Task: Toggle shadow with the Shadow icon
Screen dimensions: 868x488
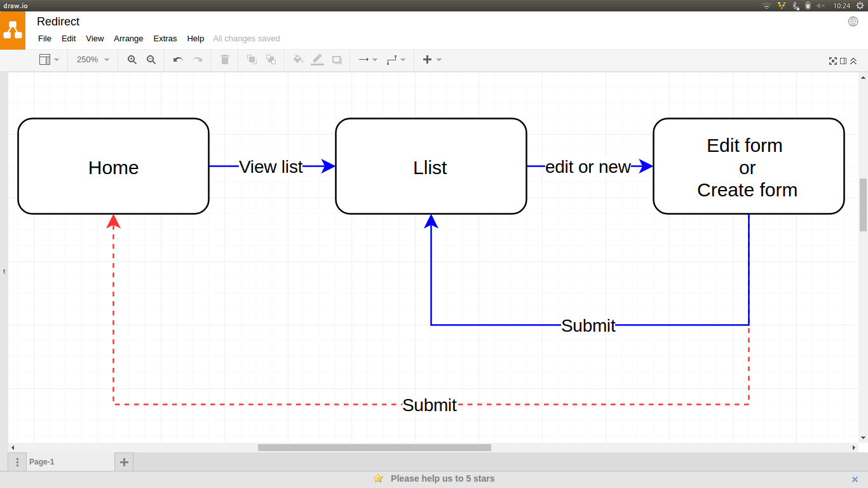Action: [336, 60]
